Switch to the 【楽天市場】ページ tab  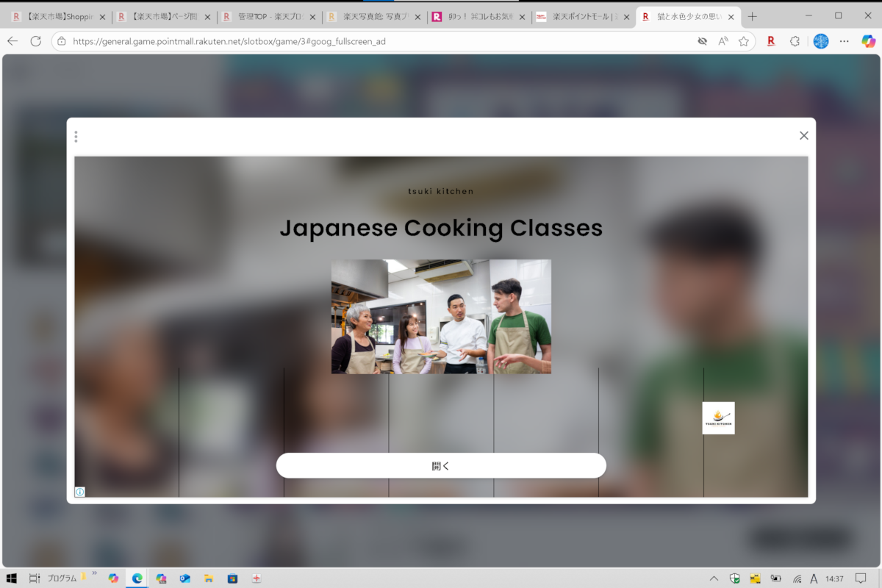[164, 16]
